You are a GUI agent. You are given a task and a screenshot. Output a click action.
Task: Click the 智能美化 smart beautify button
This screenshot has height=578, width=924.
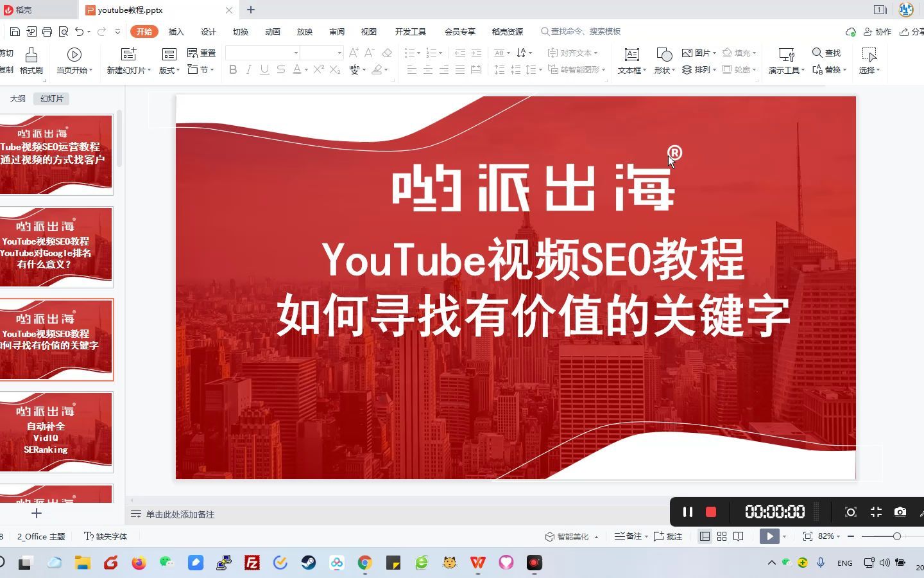pyautogui.click(x=572, y=536)
